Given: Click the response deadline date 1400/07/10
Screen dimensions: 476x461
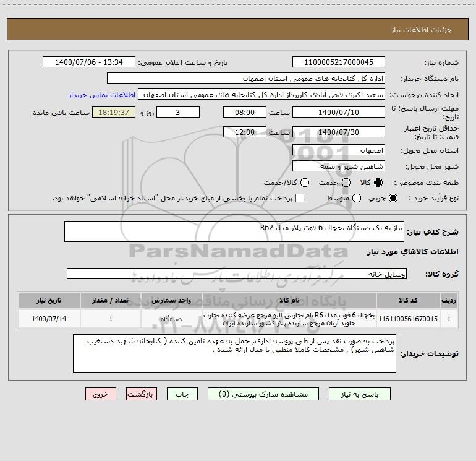Looking at the screenshot, I should [x=339, y=112].
